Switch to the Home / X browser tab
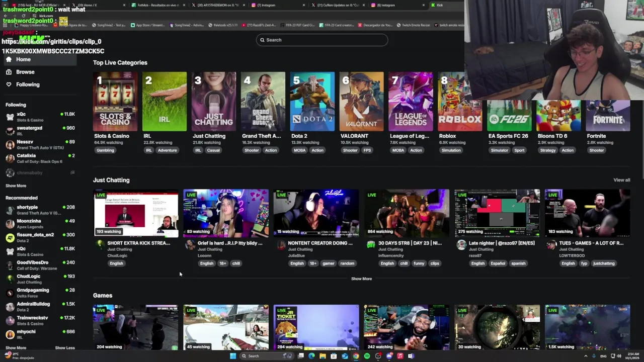 click(x=99, y=5)
